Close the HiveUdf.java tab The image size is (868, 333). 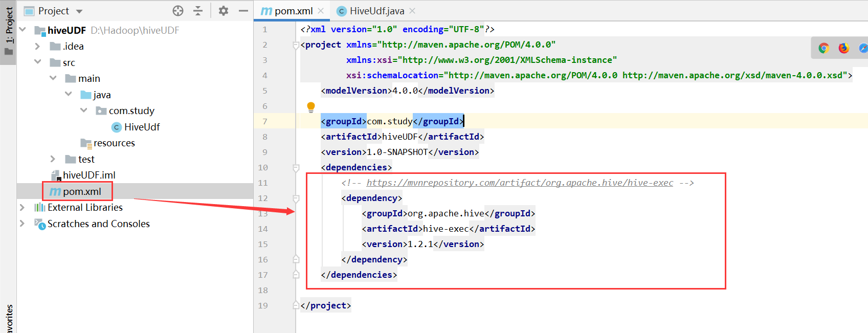tap(412, 11)
